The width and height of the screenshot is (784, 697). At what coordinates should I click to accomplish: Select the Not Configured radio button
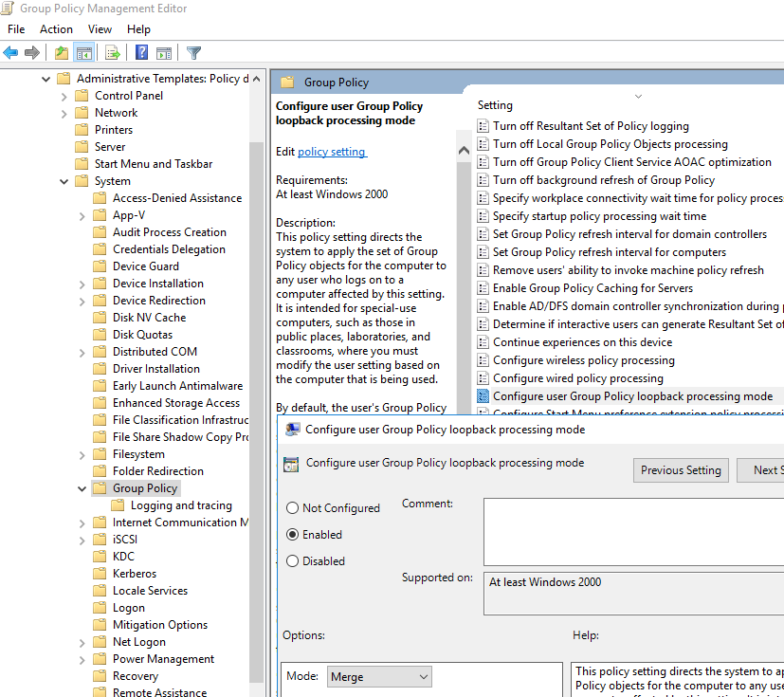[293, 508]
